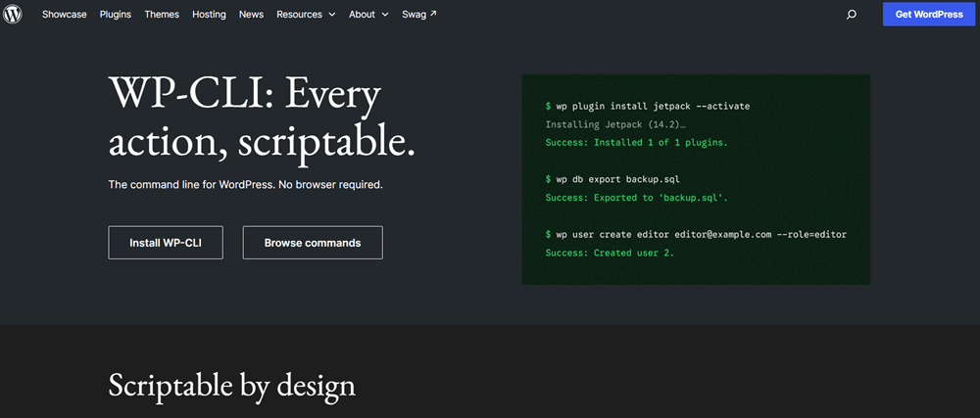
Task: Click 'Success: Created user 2.' line
Action: (610, 254)
